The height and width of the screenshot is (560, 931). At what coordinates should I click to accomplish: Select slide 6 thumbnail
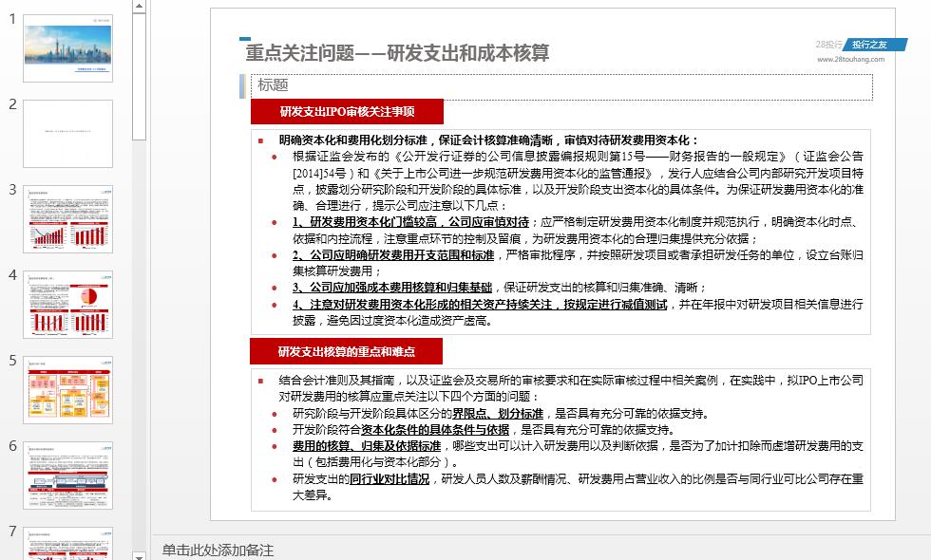pyautogui.click(x=67, y=476)
